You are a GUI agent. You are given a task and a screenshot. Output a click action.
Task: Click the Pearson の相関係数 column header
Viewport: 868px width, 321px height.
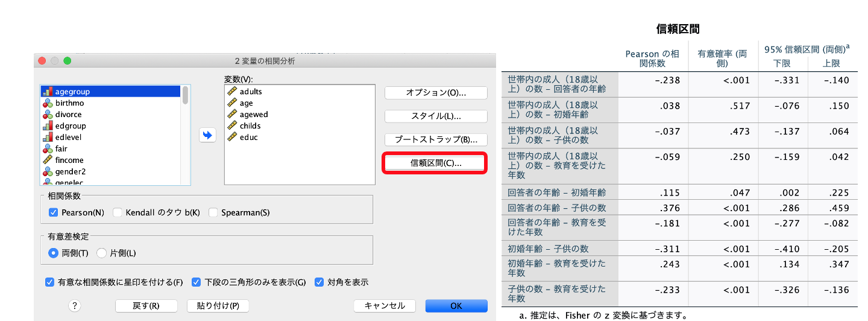click(652, 59)
